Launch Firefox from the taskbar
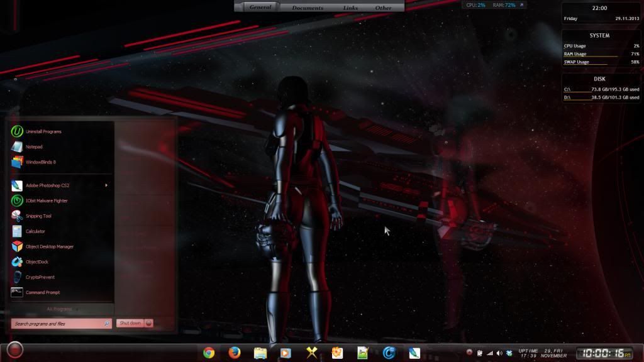Viewport: 644px width, 362px height. point(235,353)
